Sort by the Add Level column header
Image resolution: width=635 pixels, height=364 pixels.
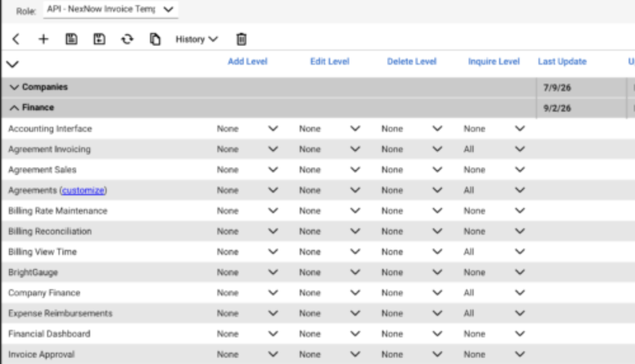pyautogui.click(x=247, y=61)
